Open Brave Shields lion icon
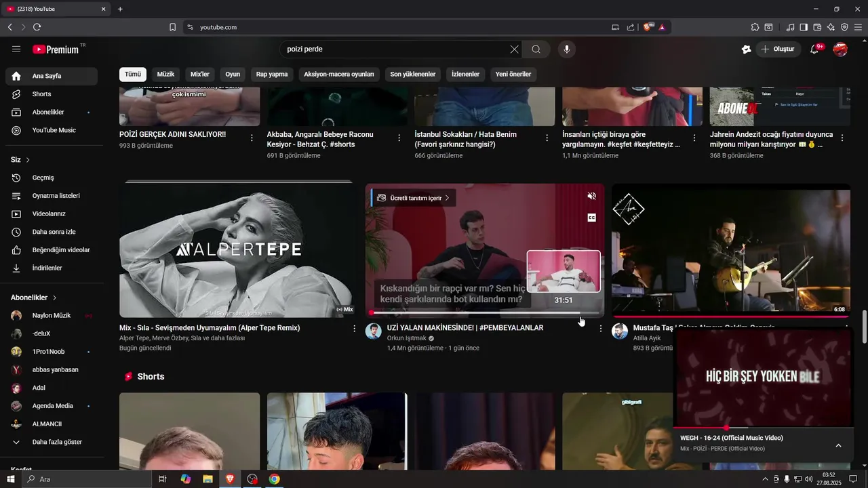The height and width of the screenshot is (488, 868). [648, 27]
